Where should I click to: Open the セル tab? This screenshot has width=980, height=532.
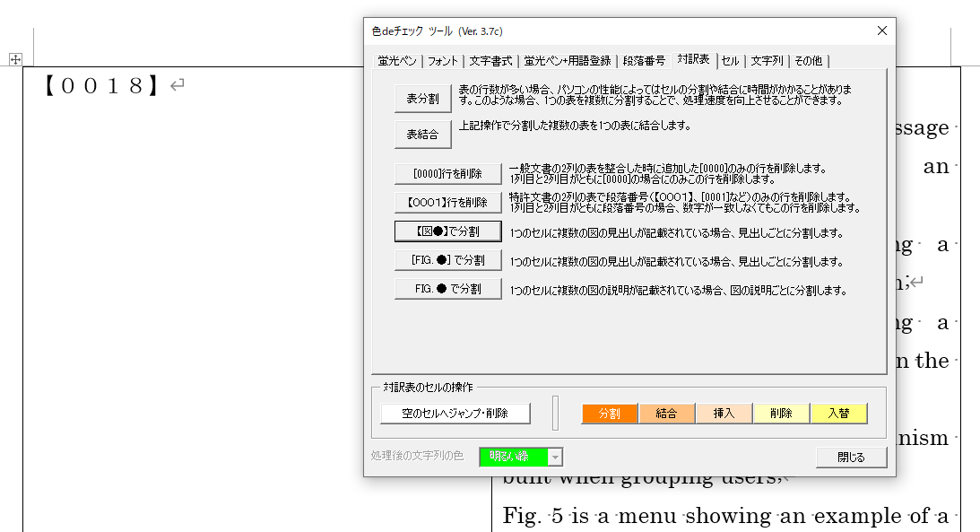coord(730,61)
